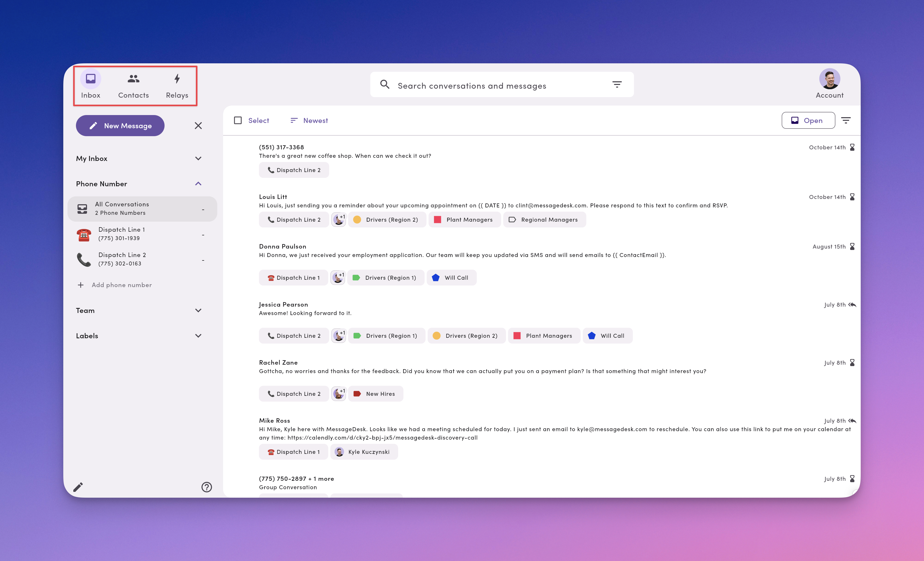Click the New Message button

click(x=120, y=125)
